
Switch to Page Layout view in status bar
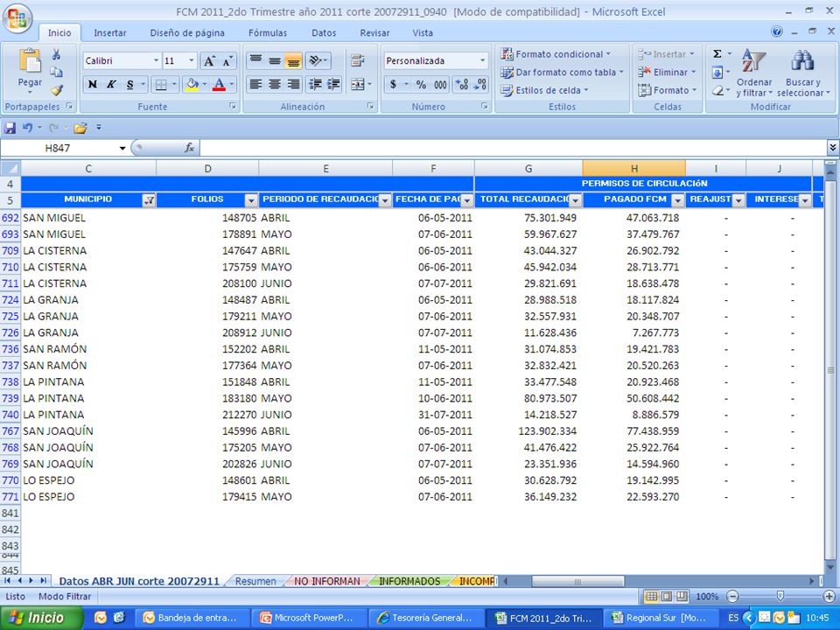(x=666, y=596)
